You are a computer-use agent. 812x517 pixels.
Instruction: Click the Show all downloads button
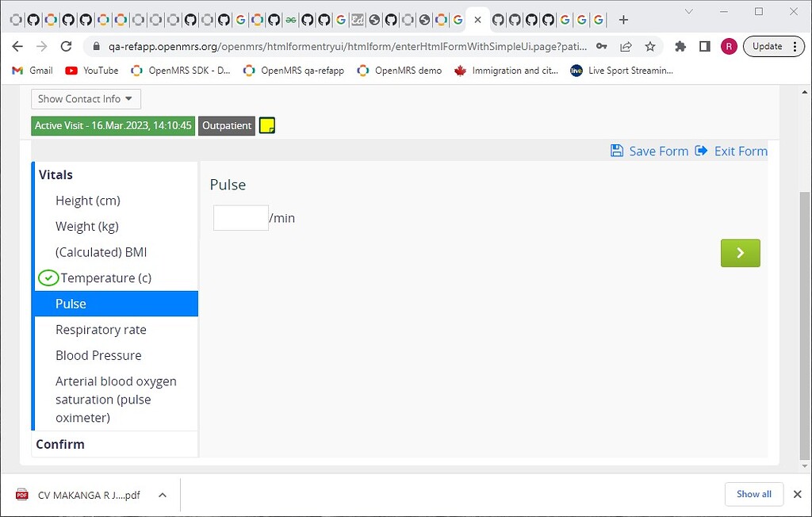point(753,494)
